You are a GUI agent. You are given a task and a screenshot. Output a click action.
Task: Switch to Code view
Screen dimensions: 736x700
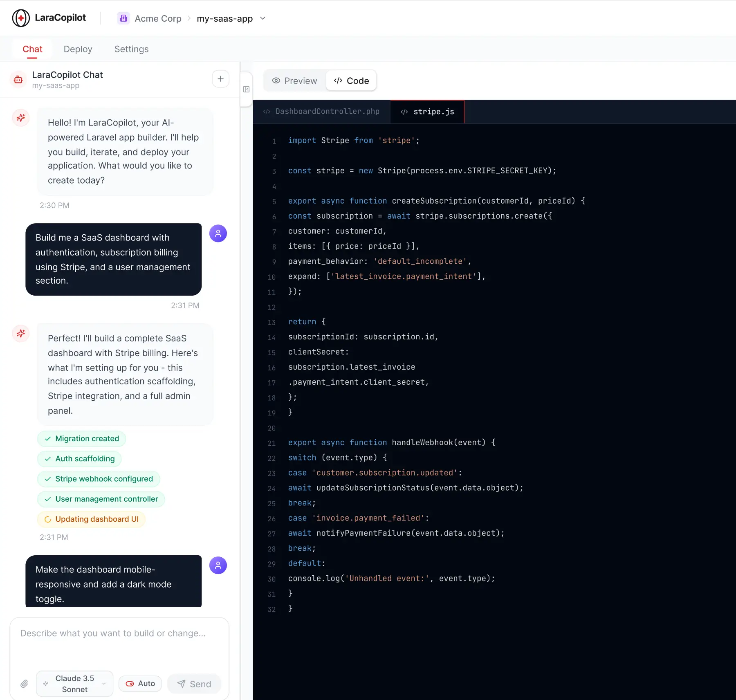[x=351, y=81]
